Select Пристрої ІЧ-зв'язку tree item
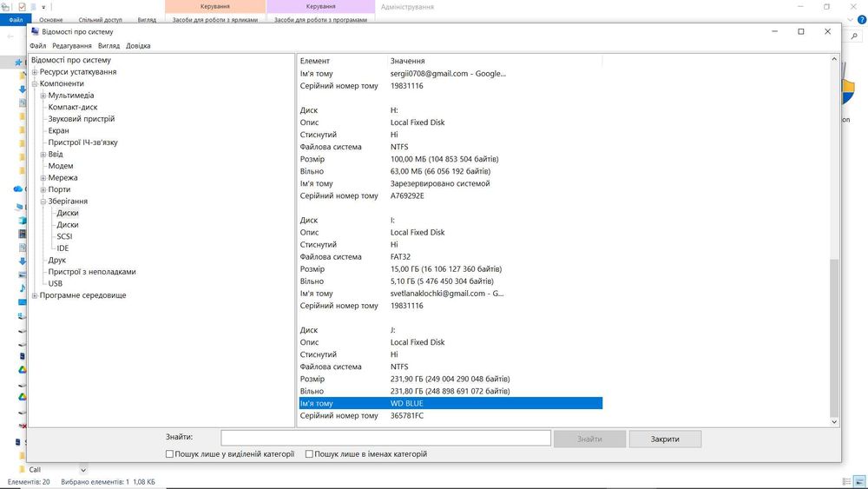The image size is (868, 489). pyautogui.click(x=82, y=142)
